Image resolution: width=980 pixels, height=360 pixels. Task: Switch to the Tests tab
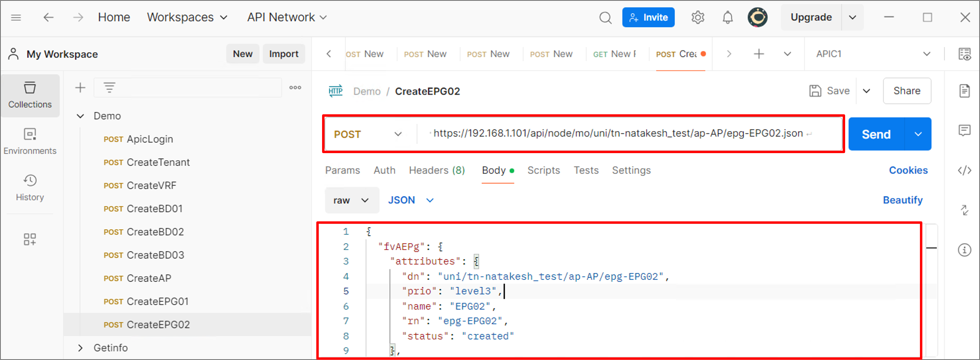coord(586,170)
